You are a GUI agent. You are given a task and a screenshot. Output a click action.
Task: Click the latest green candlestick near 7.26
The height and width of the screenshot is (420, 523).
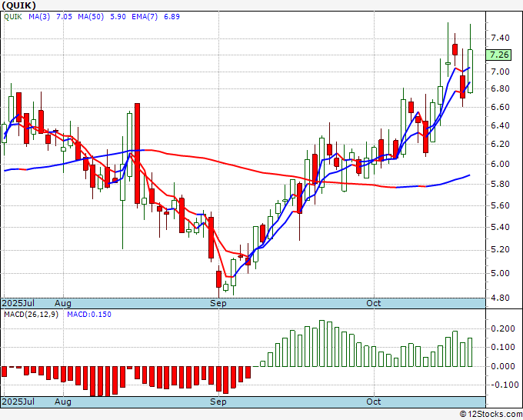(x=470, y=71)
